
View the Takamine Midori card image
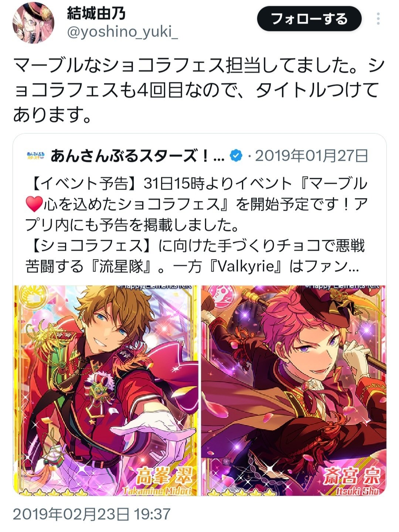(106, 390)
